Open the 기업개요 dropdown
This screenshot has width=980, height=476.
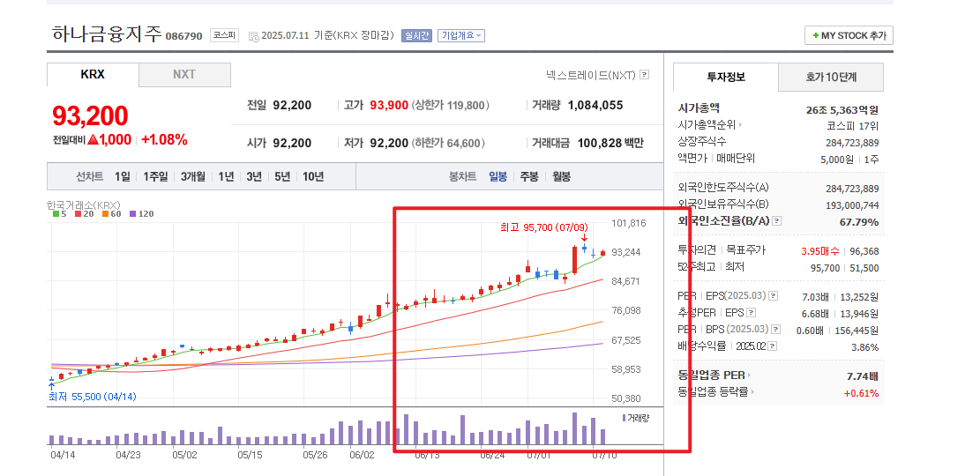pos(461,35)
